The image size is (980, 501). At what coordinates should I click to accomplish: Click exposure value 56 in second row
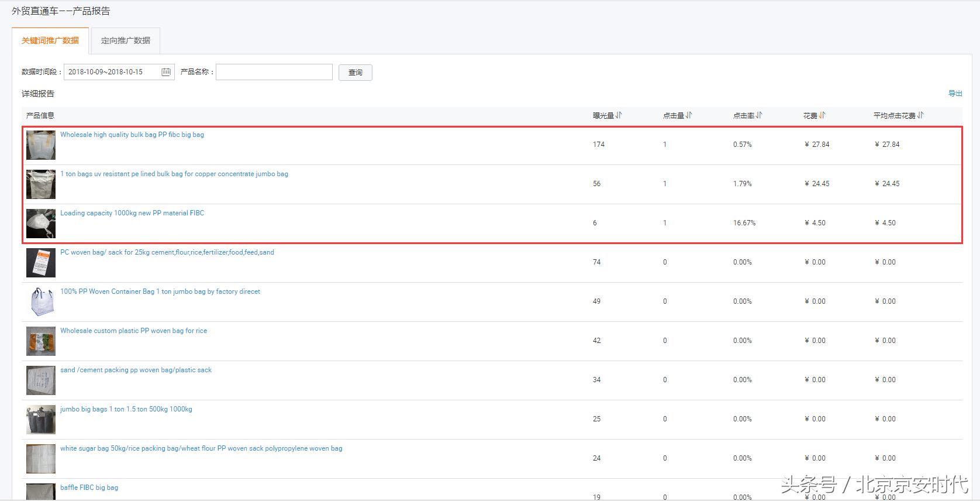point(597,184)
